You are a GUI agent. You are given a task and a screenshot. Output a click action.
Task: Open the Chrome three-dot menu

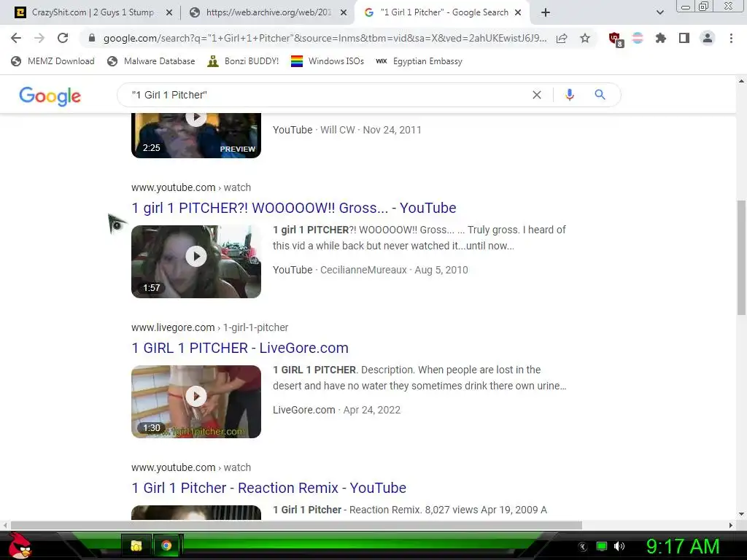[x=731, y=38]
